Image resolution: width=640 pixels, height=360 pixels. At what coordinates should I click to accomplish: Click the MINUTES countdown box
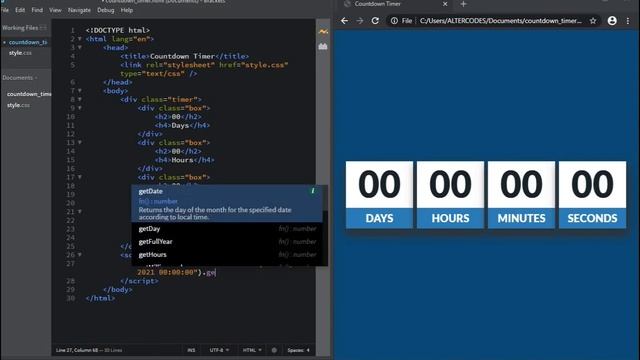[x=521, y=195]
